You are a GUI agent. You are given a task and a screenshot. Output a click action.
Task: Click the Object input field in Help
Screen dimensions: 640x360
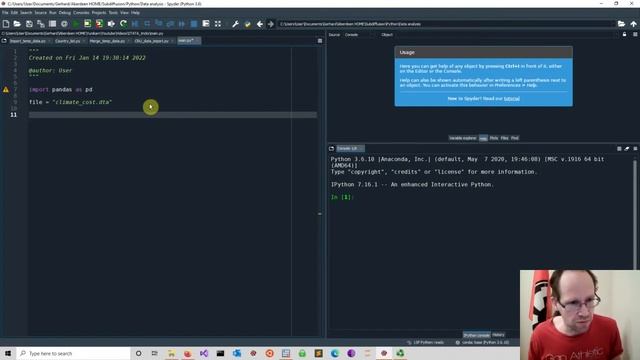(506, 35)
